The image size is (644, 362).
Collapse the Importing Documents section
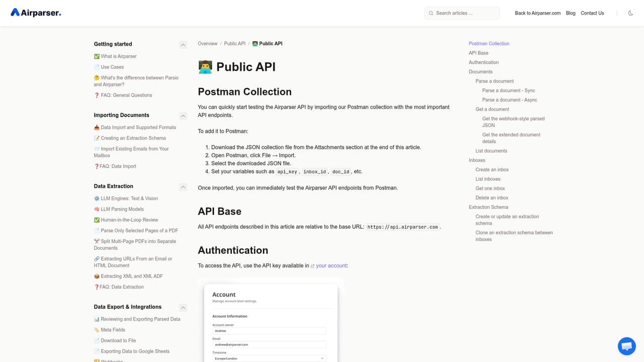point(183,116)
